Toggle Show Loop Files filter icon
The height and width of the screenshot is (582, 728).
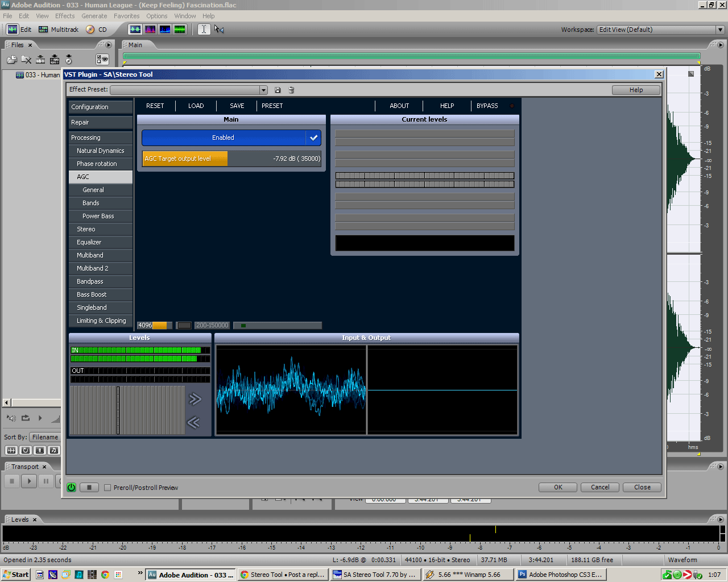coord(25,450)
